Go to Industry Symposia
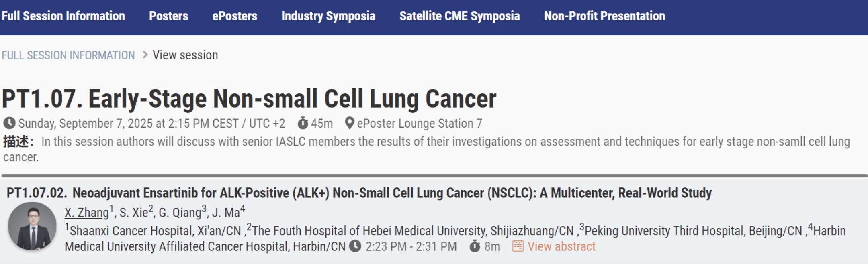The height and width of the screenshot is (264, 868). [328, 16]
